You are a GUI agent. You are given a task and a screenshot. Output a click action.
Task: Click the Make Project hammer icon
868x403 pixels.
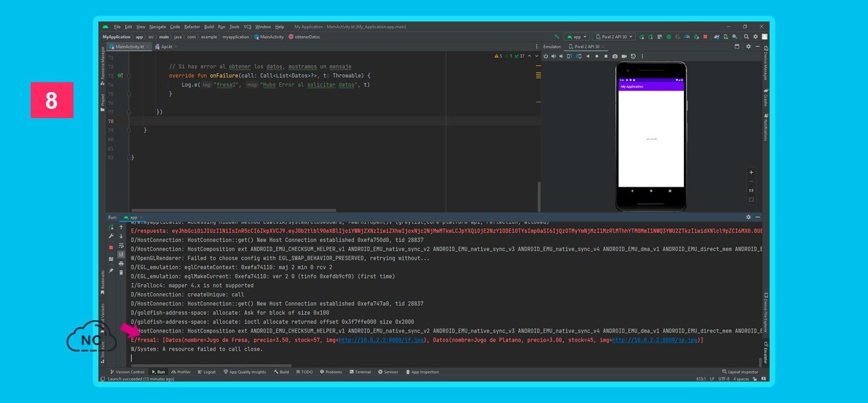[556, 36]
